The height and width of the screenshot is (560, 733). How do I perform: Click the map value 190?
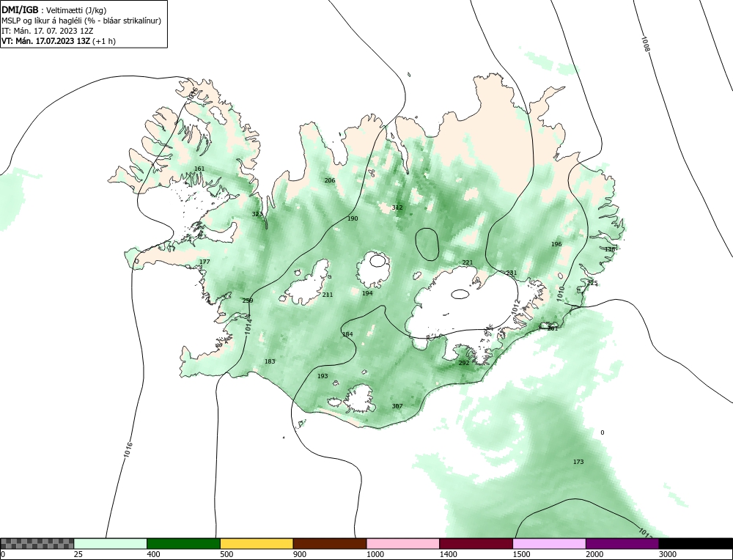tap(353, 218)
